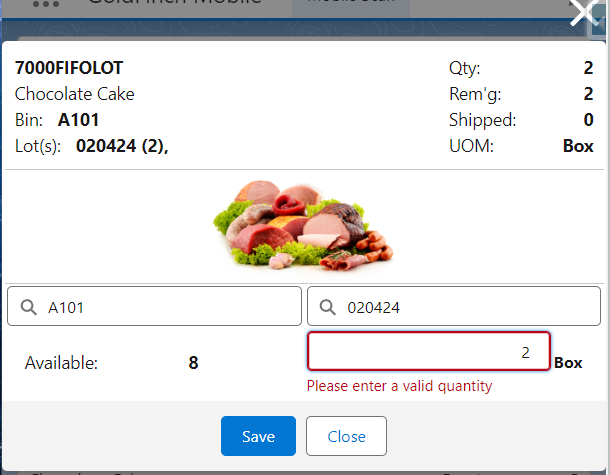
Task: Click the 'Please enter a valid quantity' message
Action: [x=400, y=386]
